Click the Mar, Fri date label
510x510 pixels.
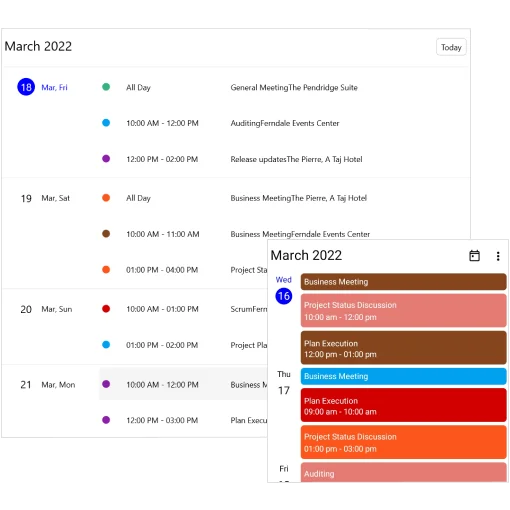54,87
